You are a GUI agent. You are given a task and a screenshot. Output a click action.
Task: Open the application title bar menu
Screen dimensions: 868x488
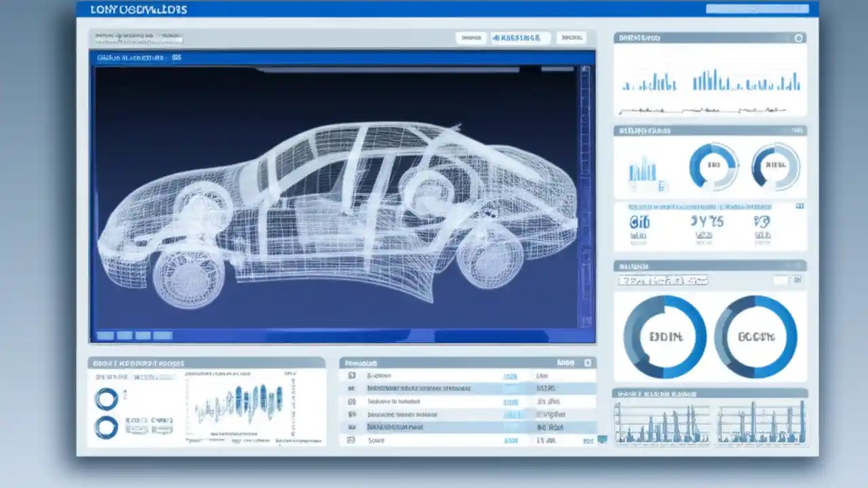(136, 9)
